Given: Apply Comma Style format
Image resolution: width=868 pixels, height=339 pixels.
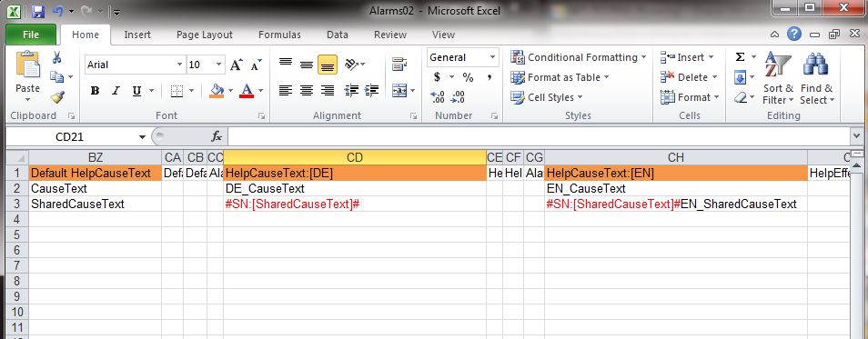Looking at the screenshot, I should [x=490, y=77].
